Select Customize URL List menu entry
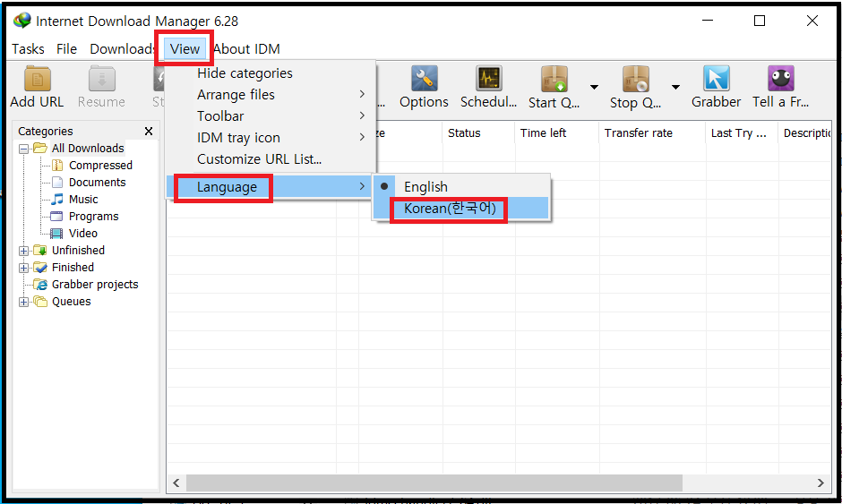The image size is (842, 504). (270, 158)
